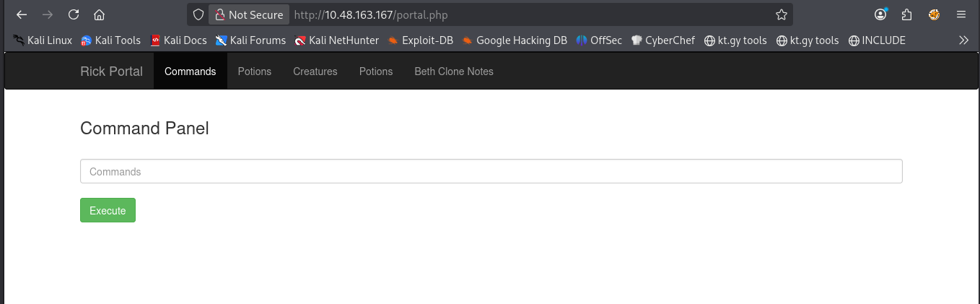Open the Not Secure lock indicator
The width and height of the screenshot is (980, 304).
click(x=249, y=14)
